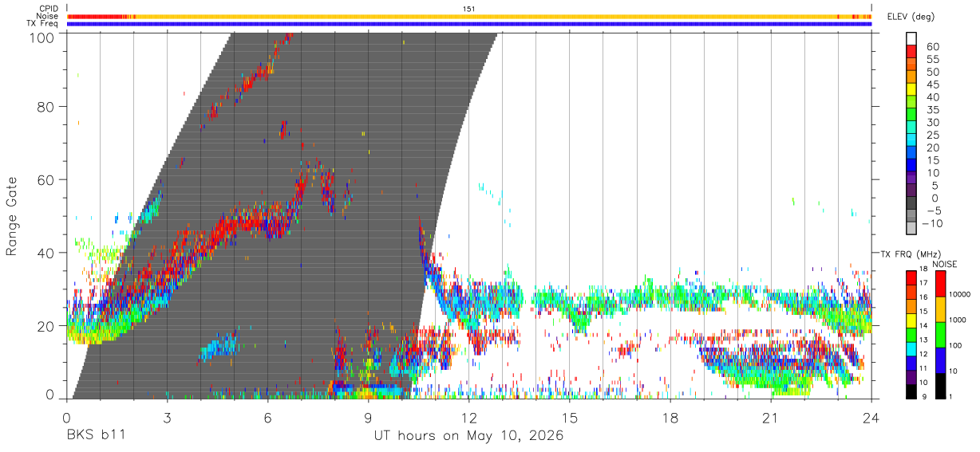The width and height of the screenshot is (980, 452).
Task: Click the 24 tick on UT hours axis
Action: click(x=871, y=418)
